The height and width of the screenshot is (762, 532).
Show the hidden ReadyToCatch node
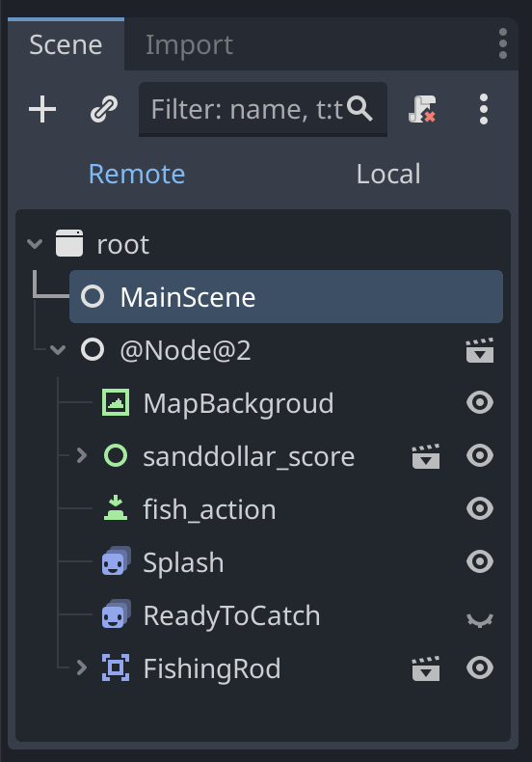pos(480,619)
